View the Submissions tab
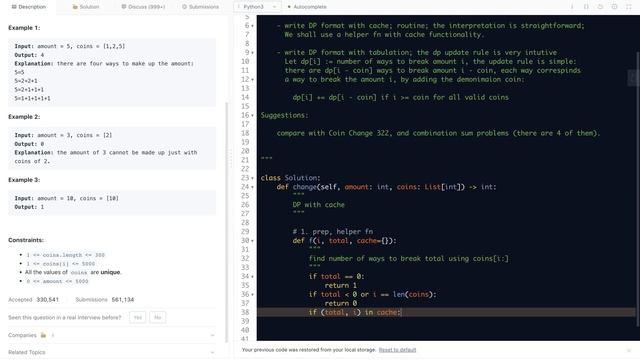This screenshot has width=640, height=360. [x=200, y=7]
